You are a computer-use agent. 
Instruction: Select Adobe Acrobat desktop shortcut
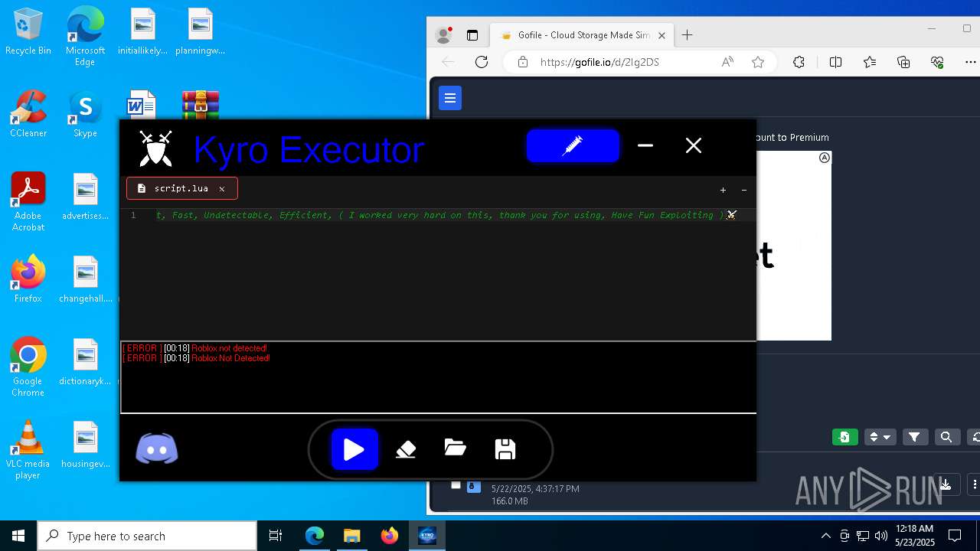coord(28,201)
